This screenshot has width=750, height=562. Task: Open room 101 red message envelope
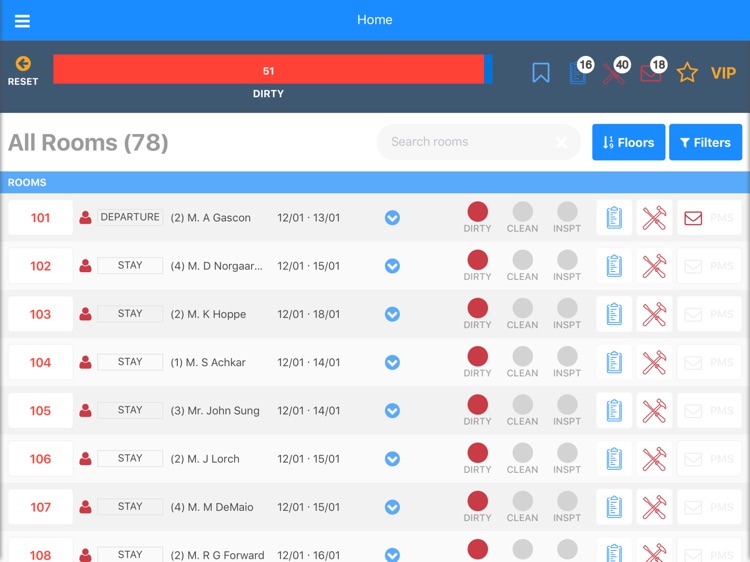(x=693, y=218)
